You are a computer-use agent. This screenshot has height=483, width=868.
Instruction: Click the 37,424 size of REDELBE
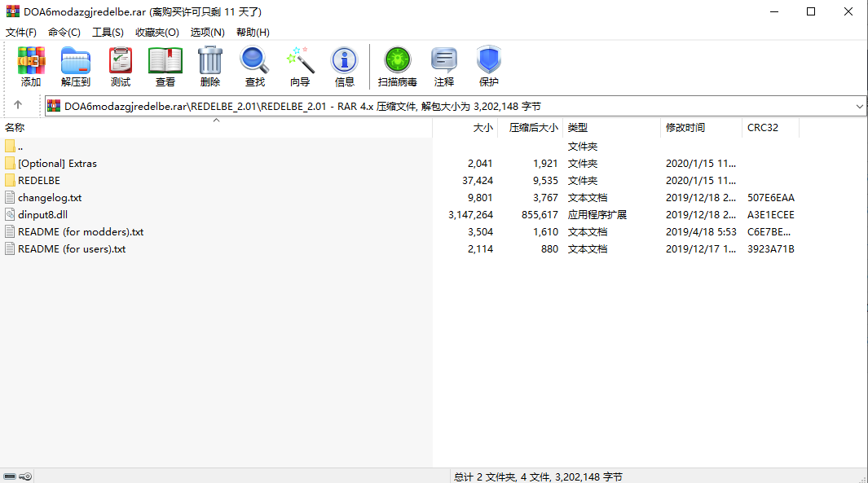coord(478,180)
